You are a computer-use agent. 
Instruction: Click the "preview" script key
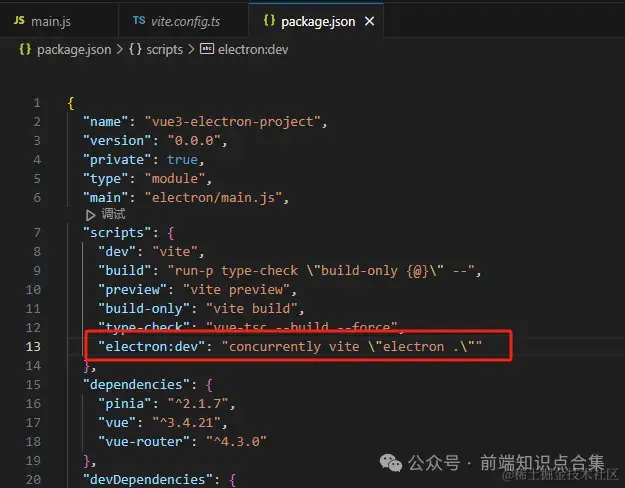(132, 289)
